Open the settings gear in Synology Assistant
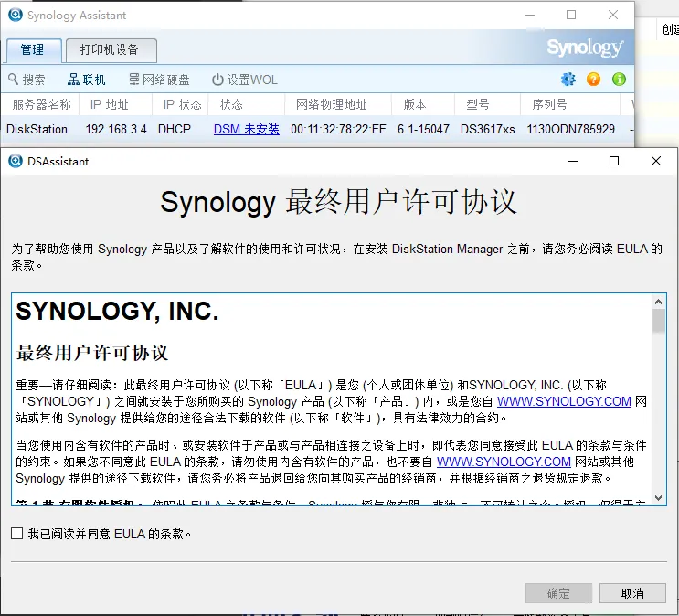Viewport: 679px width, 616px height. [x=568, y=80]
